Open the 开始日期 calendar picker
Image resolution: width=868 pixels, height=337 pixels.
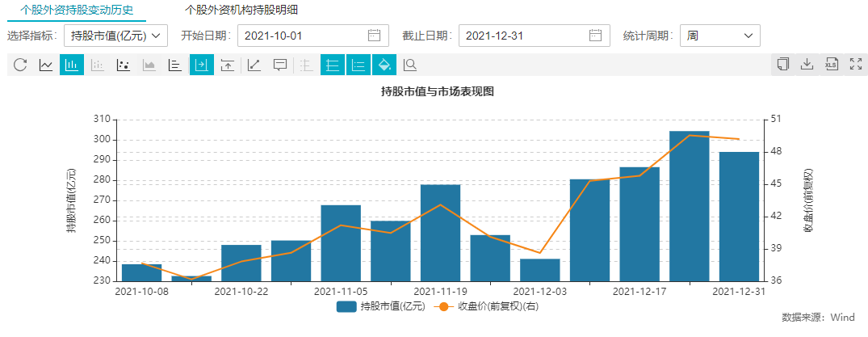[374, 36]
